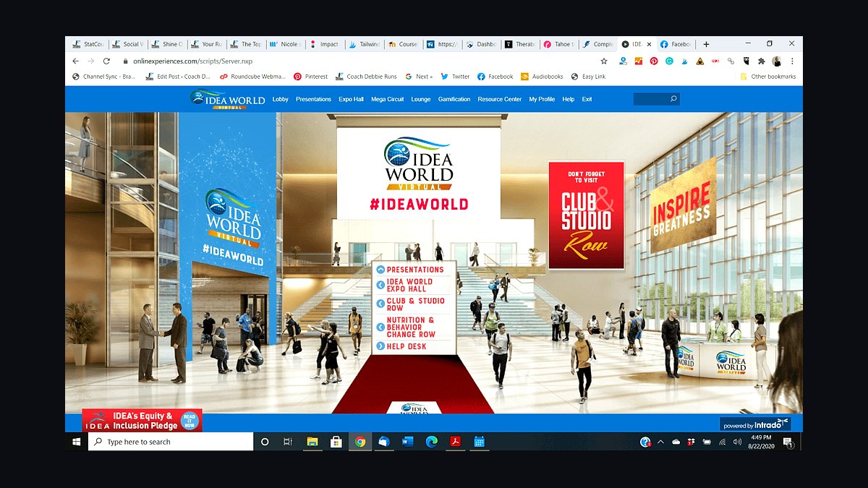Switch to the Impact browser tab
The width and height of the screenshot is (868, 488).
[x=325, y=44]
